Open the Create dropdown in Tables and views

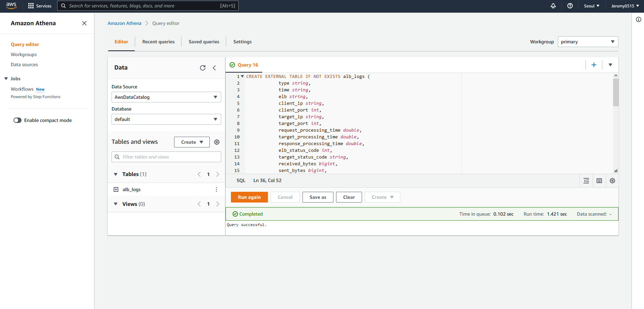[192, 142]
